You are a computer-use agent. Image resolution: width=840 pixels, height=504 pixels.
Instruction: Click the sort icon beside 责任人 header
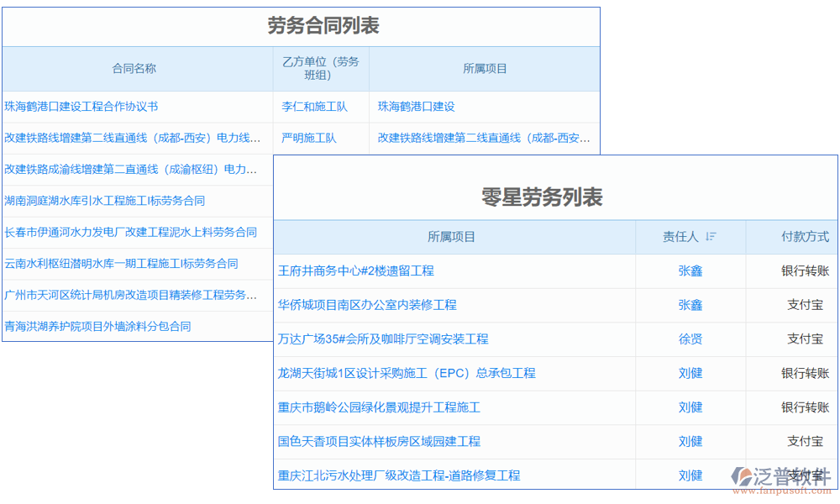click(x=711, y=237)
